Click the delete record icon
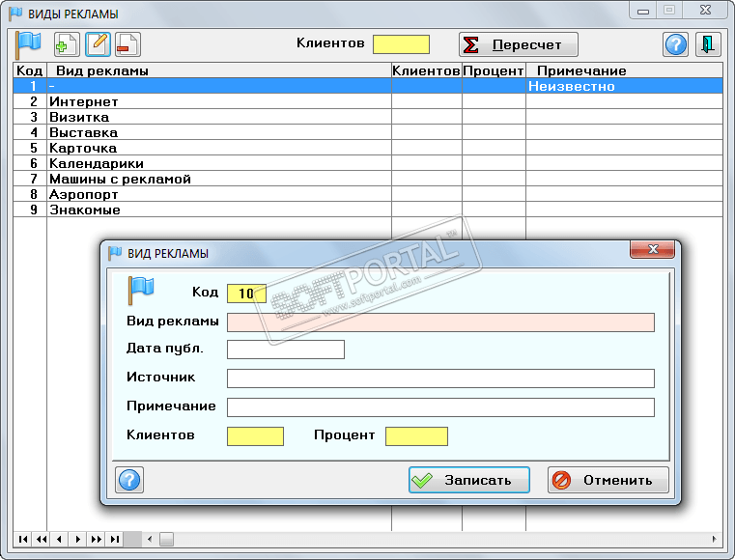Image resolution: width=735 pixels, height=560 pixels. coord(127,44)
